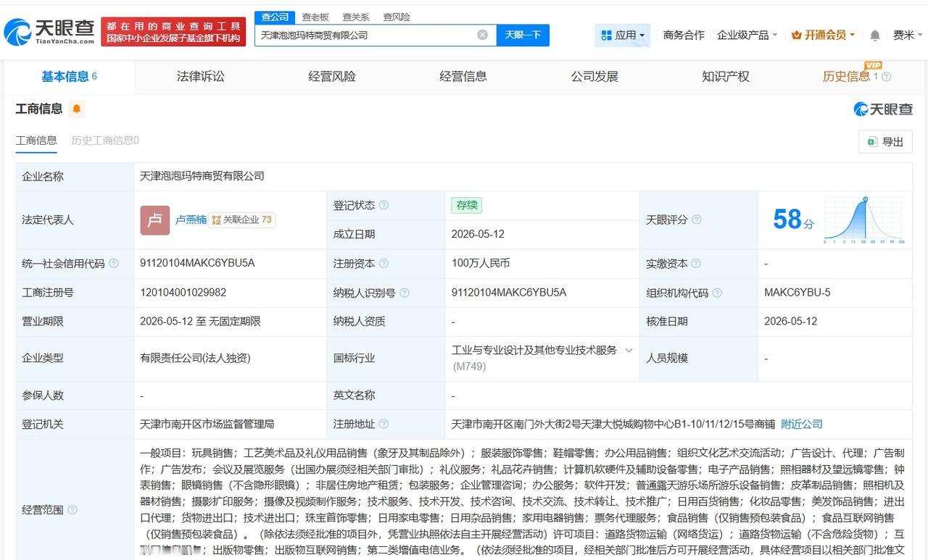928x560 pixels.
Task: Open the score distribution chart
Action: (x=863, y=220)
